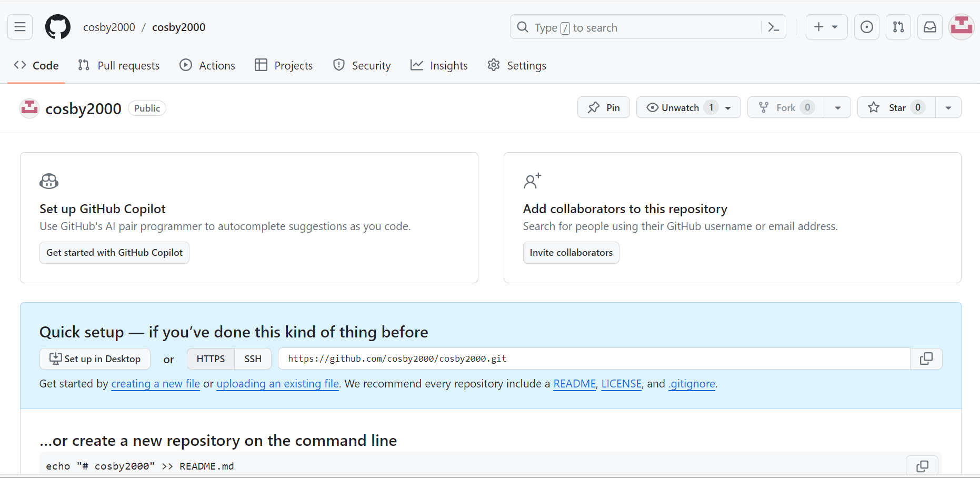Open the 'uploading an existing file' link

coord(278,384)
